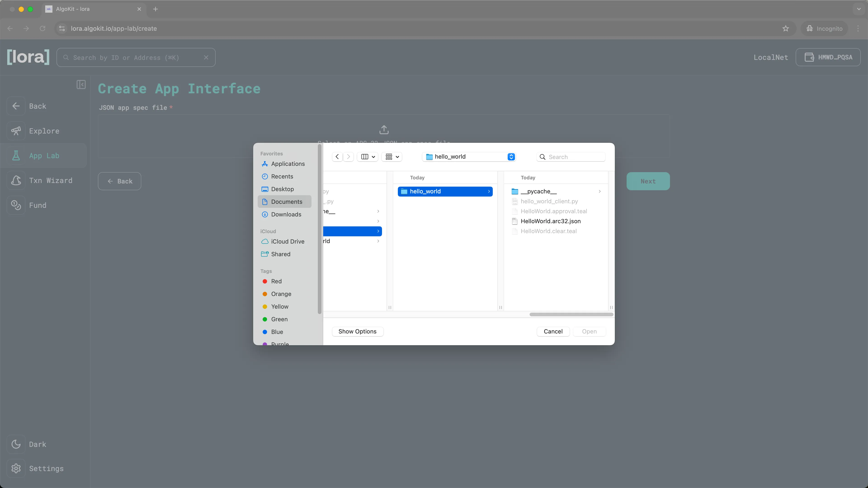Open Settings via the gear icon
The height and width of the screenshot is (488, 868).
(16, 468)
